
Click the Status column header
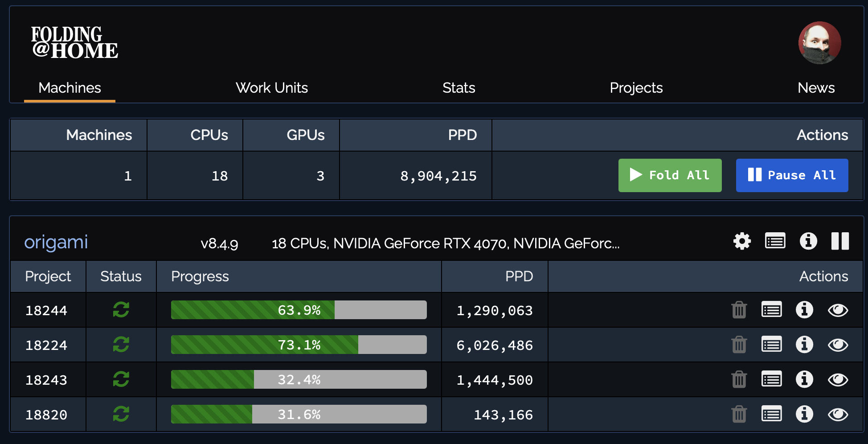(x=121, y=276)
